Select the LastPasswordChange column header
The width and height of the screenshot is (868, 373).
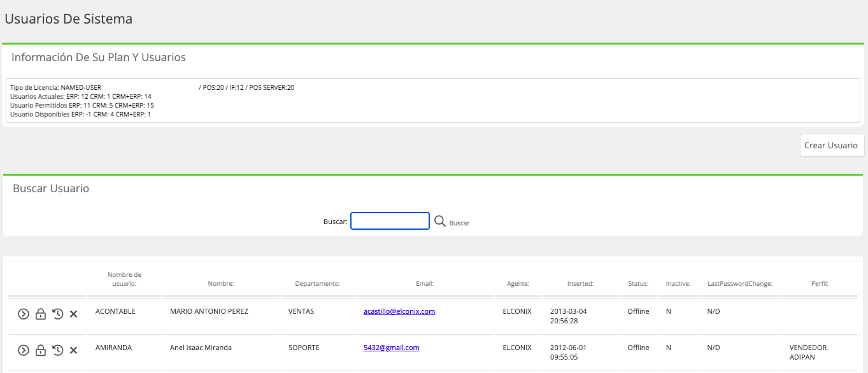tap(739, 283)
